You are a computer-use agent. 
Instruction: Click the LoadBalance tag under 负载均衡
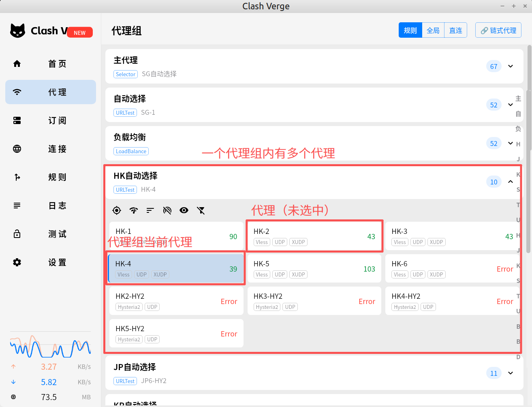[131, 151]
